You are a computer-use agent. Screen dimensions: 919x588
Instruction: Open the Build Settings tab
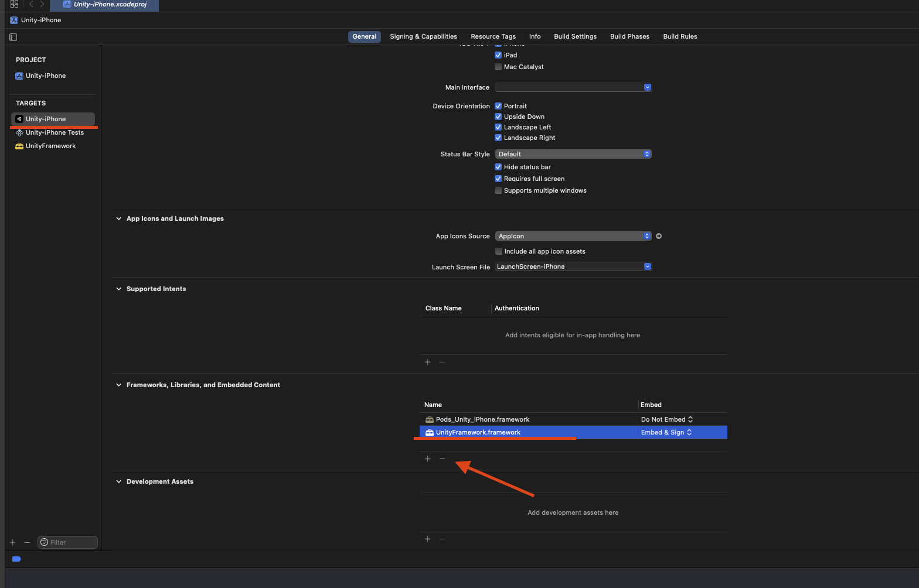pyautogui.click(x=575, y=36)
